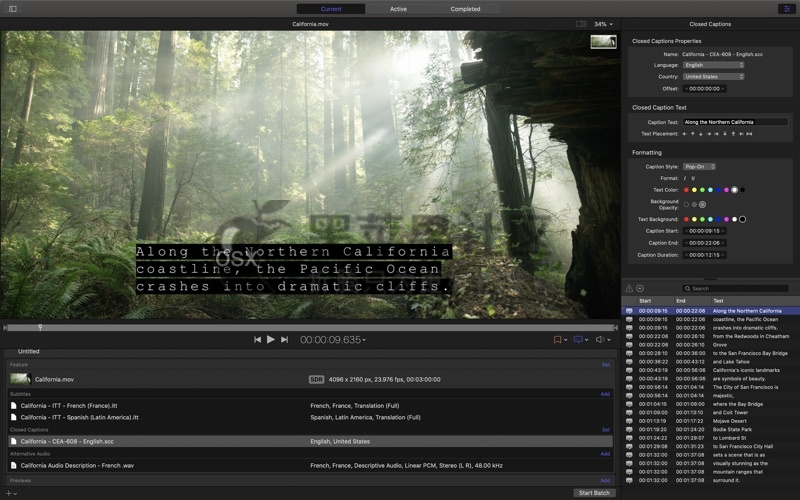Click caption icon of 'Mojave Desert' row
This screenshot has height=500, width=800.
click(629, 421)
